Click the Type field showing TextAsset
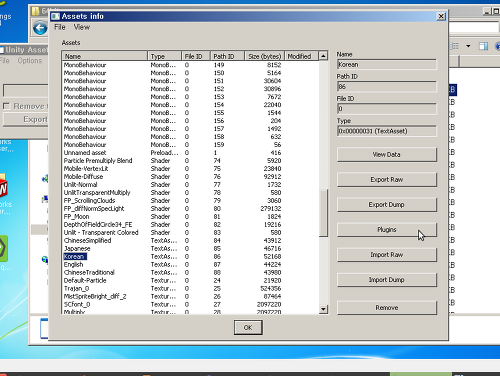 click(387, 131)
